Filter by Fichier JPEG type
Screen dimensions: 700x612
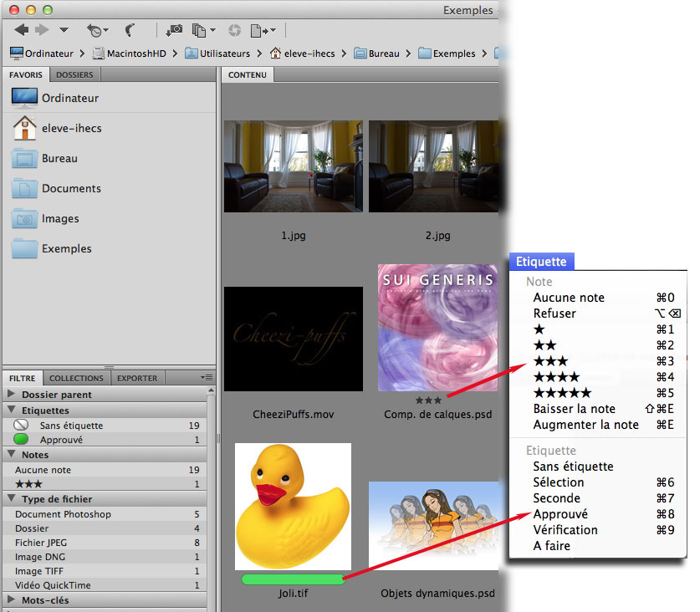coord(105,543)
